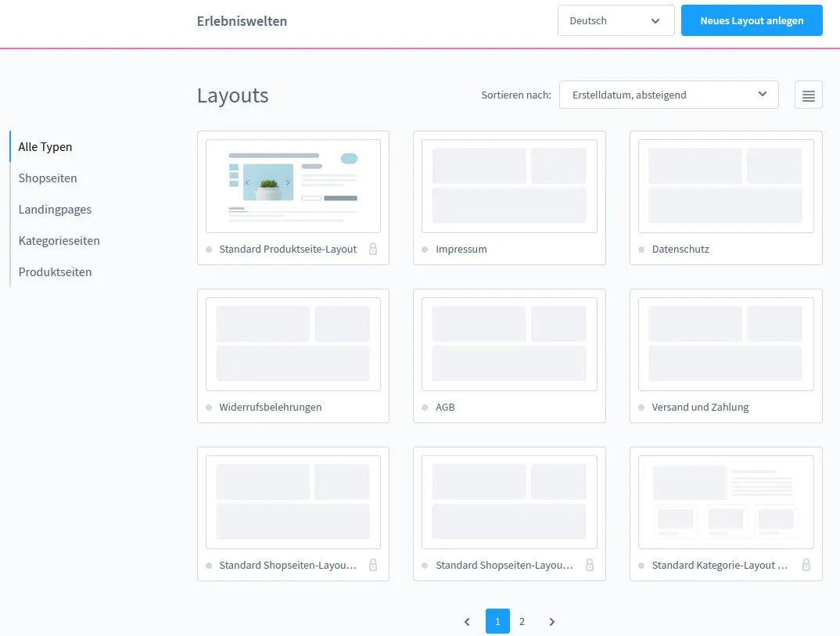This screenshot has height=636, width=840.
Task: Open Widerrufsbelehrungen layout thumbnail
Action: click(293, 344)
